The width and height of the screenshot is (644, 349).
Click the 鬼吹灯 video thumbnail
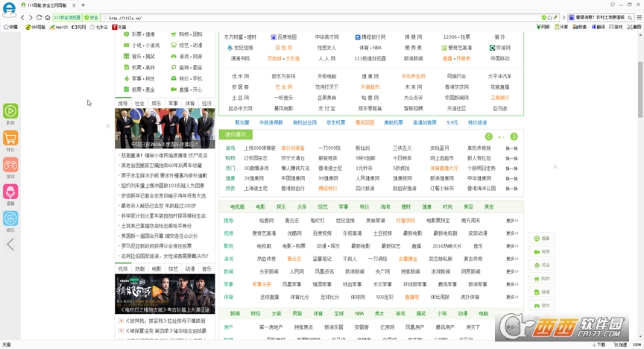coord(165,294)
